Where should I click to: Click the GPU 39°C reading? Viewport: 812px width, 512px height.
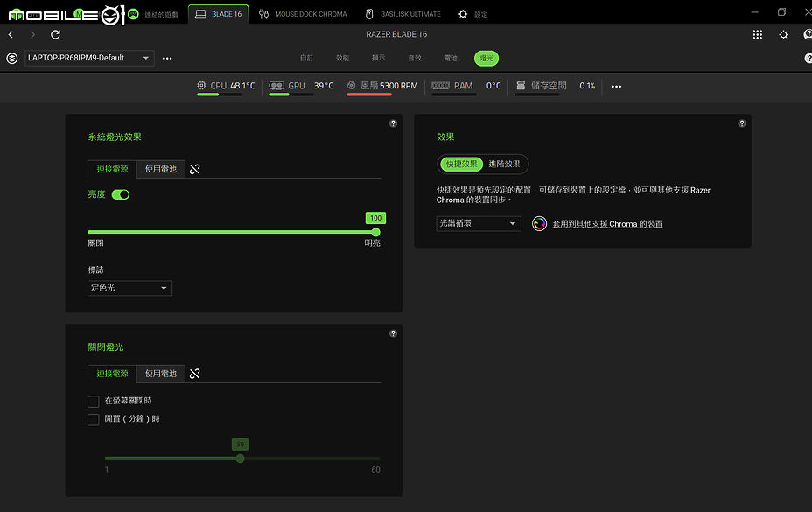[324, 86]
